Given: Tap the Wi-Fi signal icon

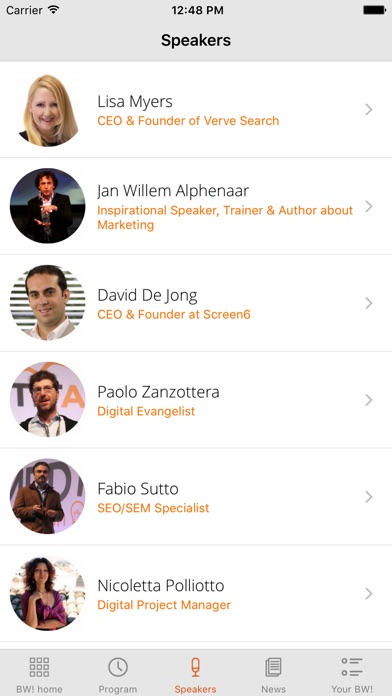Looking at the screenshot, I should click(54, 10).
